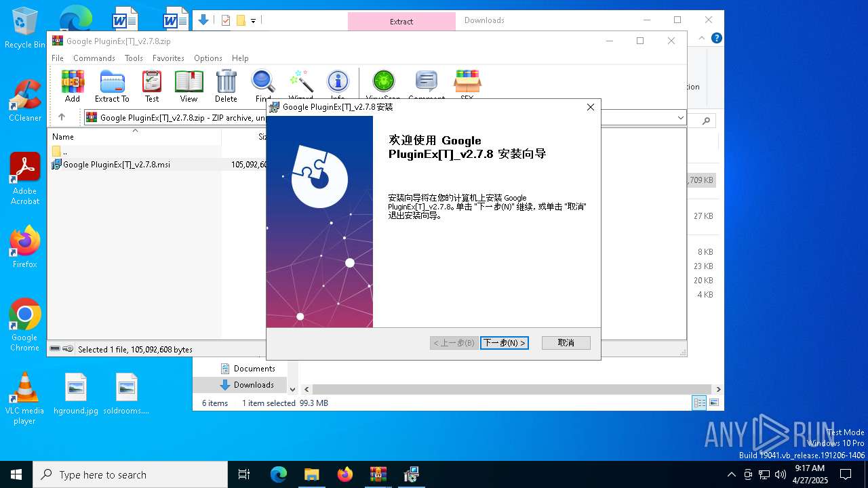Open Edge from the taskbar
Screen dimensions: 868x488
tap(279, 474)
